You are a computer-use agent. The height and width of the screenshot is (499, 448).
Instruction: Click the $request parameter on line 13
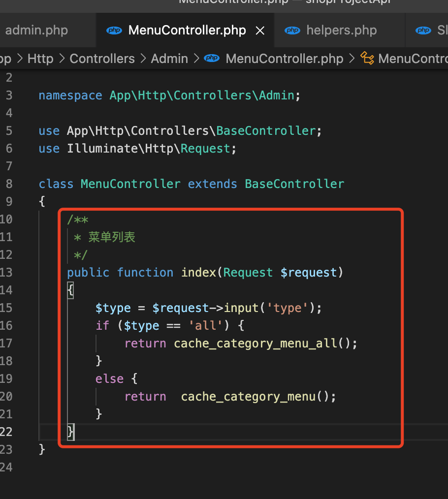click(309, 273)
